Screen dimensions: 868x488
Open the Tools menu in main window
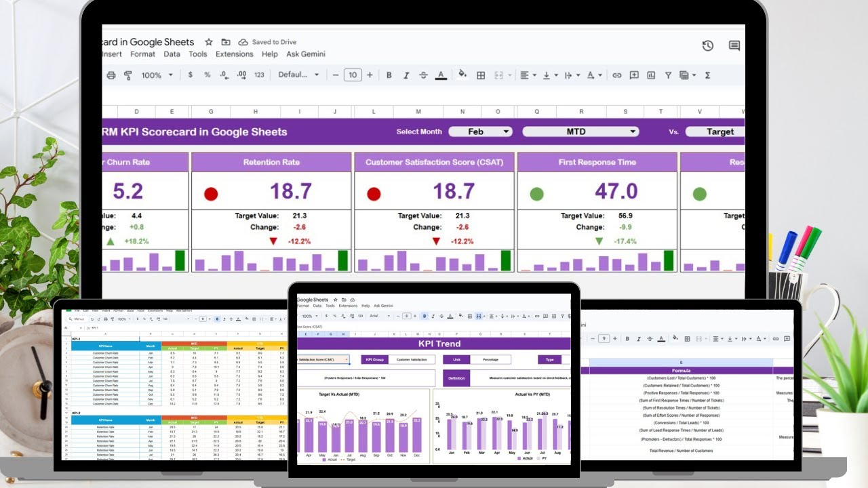coord(198,54)
